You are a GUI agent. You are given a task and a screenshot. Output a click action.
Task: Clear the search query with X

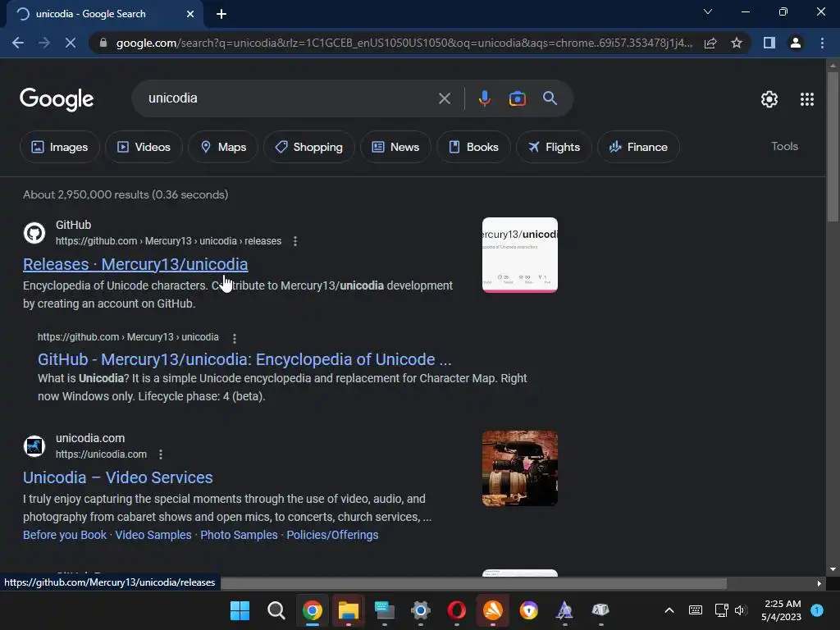(x=444, y=98)
